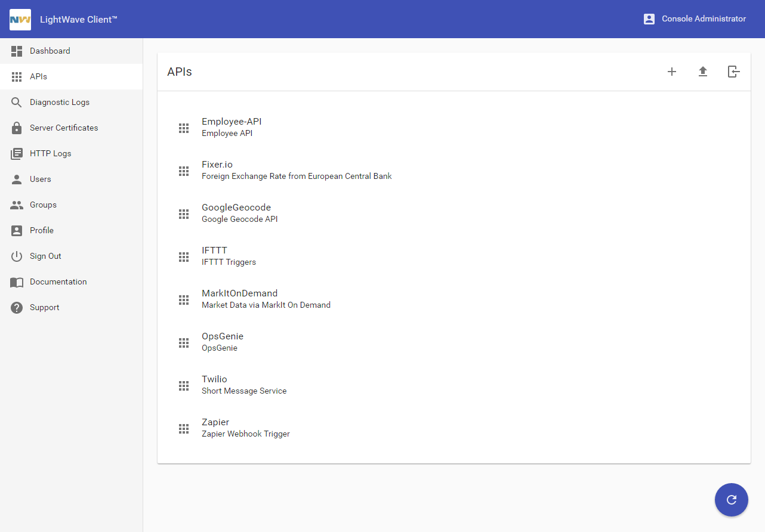The height and width of the screenshot is (532, 765).
Task: Go to Server Certificates page
Action: coord(64,128)
